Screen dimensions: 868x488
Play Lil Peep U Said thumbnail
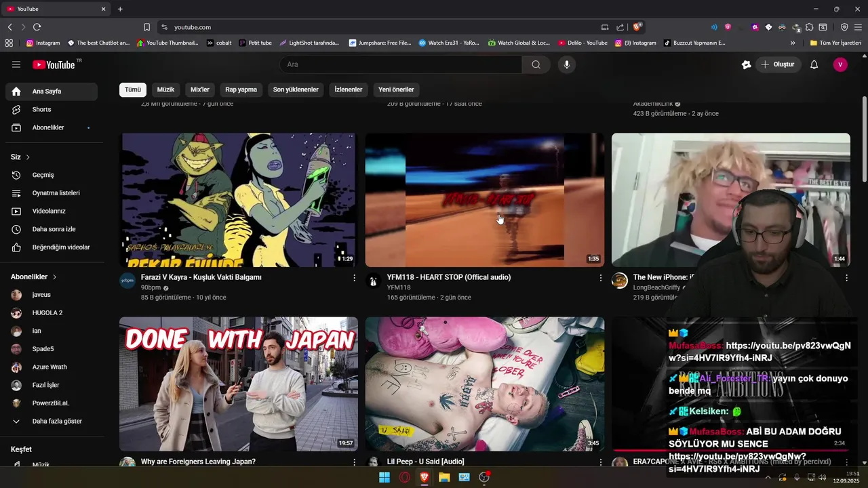coord(485,384)
